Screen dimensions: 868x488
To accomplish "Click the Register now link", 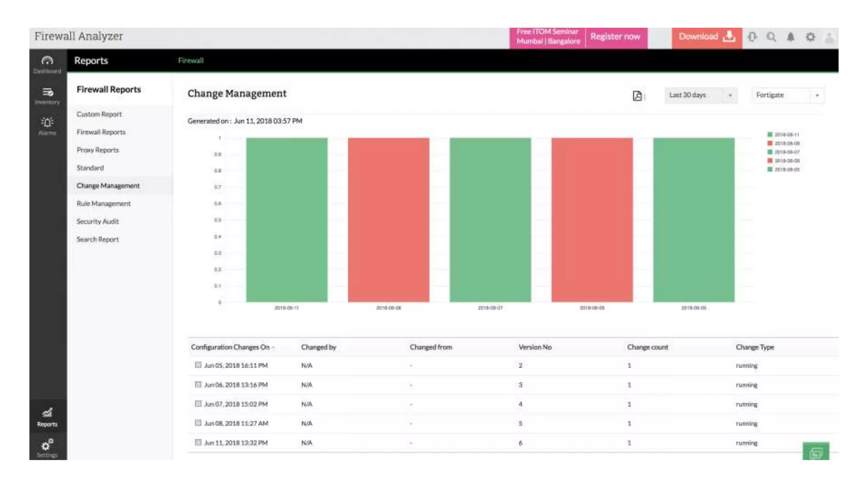I will point(615,37).
